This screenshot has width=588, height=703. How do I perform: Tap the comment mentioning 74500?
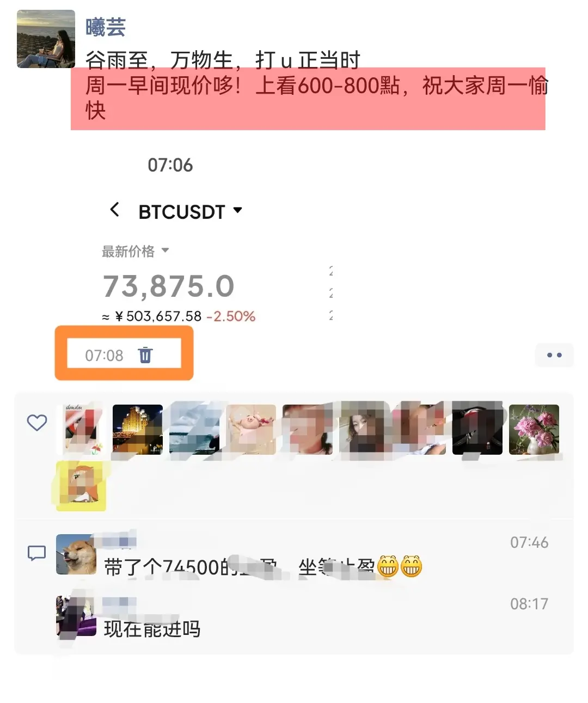click(263, 567)
